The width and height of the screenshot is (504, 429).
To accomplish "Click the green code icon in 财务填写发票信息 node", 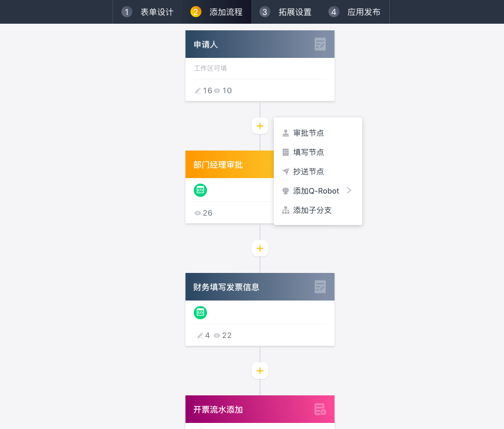I will (200, 313).
